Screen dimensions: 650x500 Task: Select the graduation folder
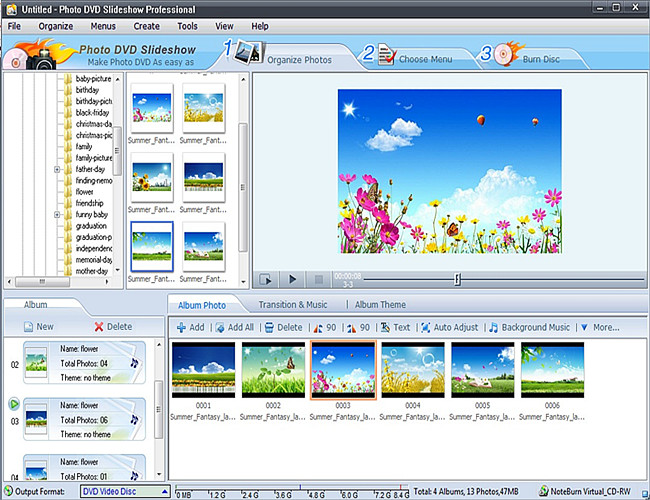pyautogui.click(x=91, y=226)
